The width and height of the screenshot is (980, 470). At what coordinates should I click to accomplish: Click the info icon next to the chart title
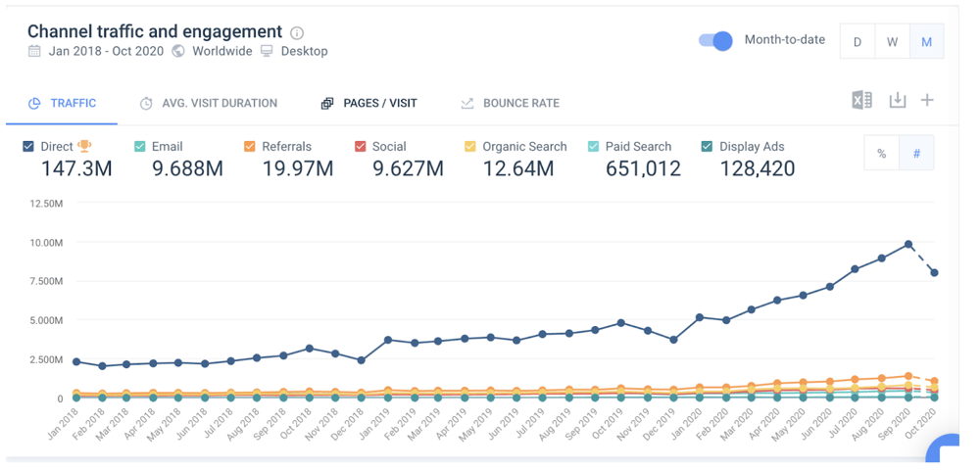click(298, 32)
